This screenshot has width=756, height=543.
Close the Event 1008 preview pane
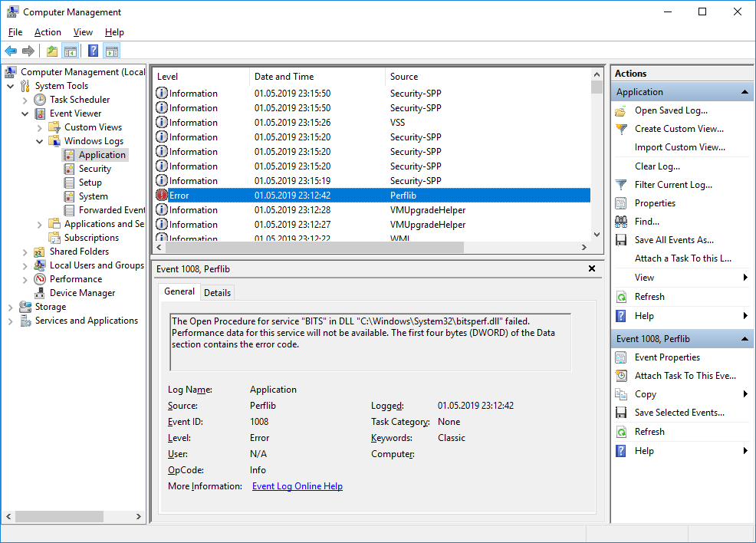pos(592,268)
